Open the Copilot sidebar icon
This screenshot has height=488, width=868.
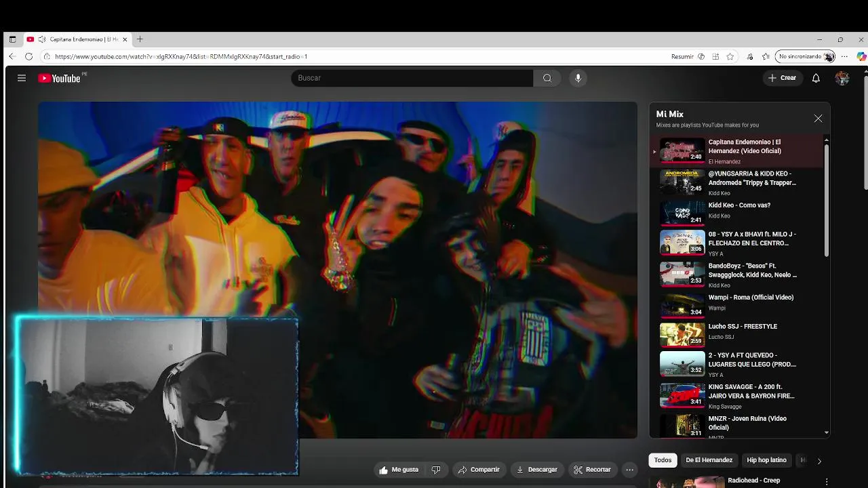(x=861, y=56)
